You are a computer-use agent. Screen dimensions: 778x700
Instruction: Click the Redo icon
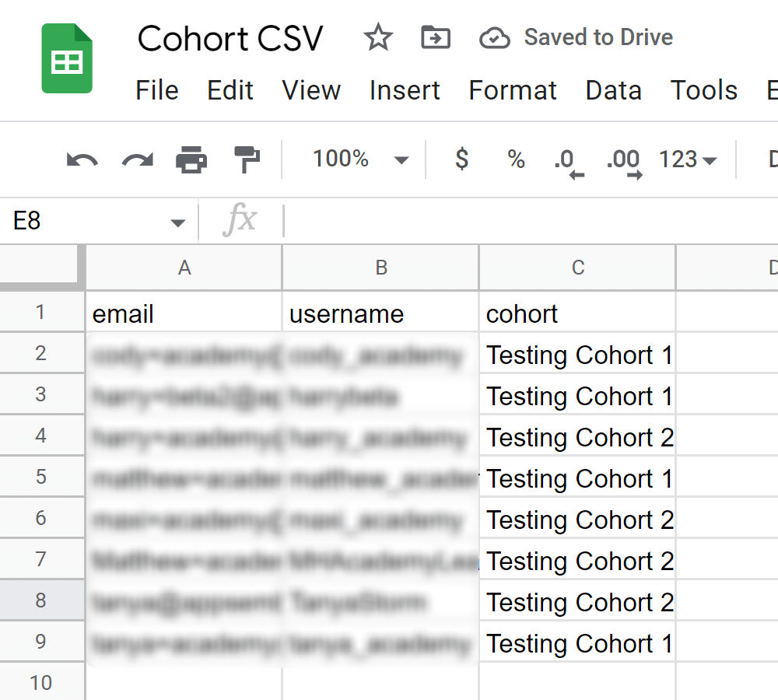137,159
